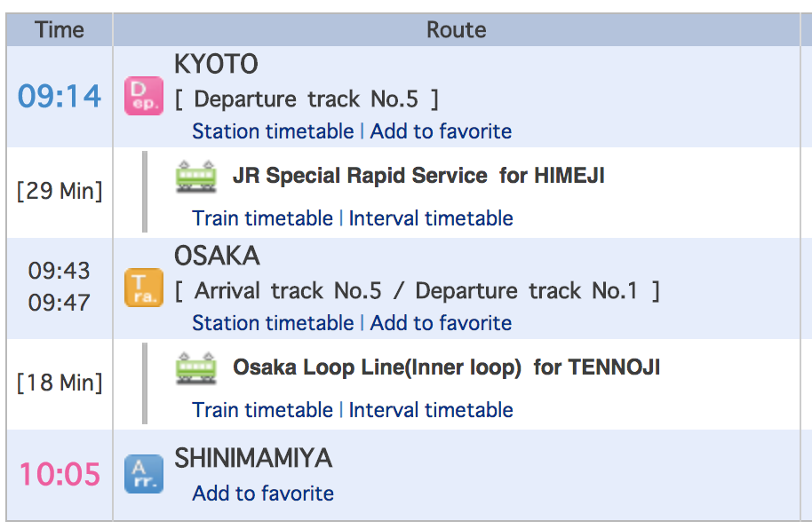
Task: Click the Time column header
Action: click(x=60, y=30)
